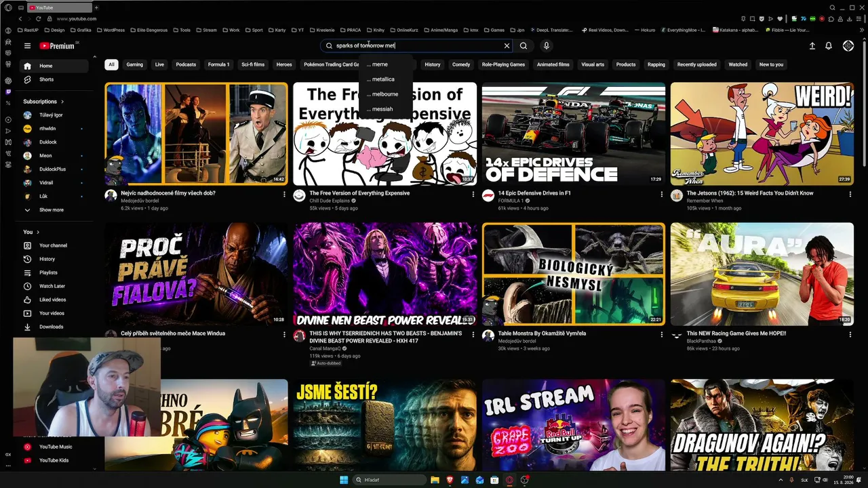
Task: Open Your videos in the sidebar
Action: click(54, 313)
